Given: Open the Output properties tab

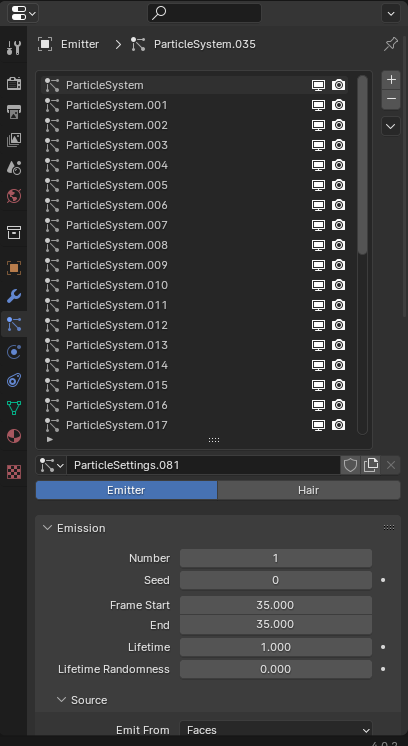Looking at the screenshot, I should pyautogui.click(x=14, y=112).
